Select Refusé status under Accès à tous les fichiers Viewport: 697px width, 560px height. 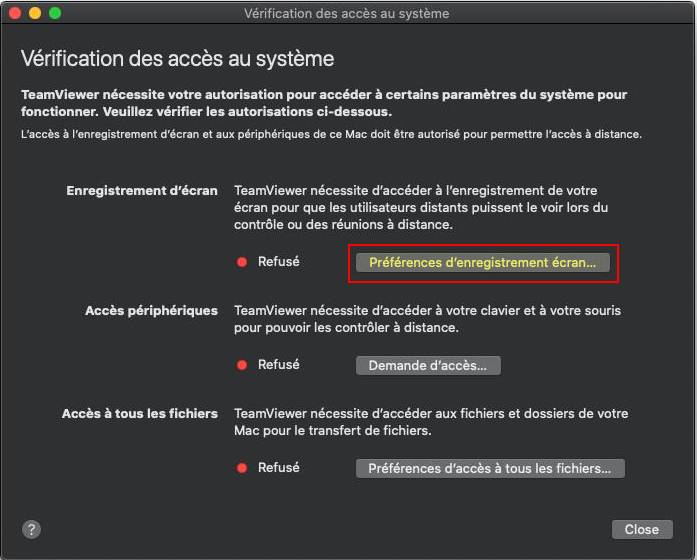[x=279, y=468]
